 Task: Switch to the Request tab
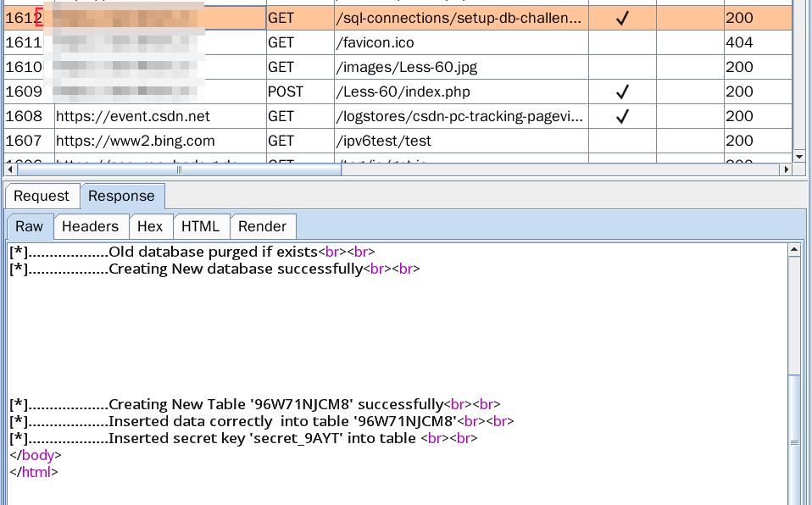click(x=42, y=197)
